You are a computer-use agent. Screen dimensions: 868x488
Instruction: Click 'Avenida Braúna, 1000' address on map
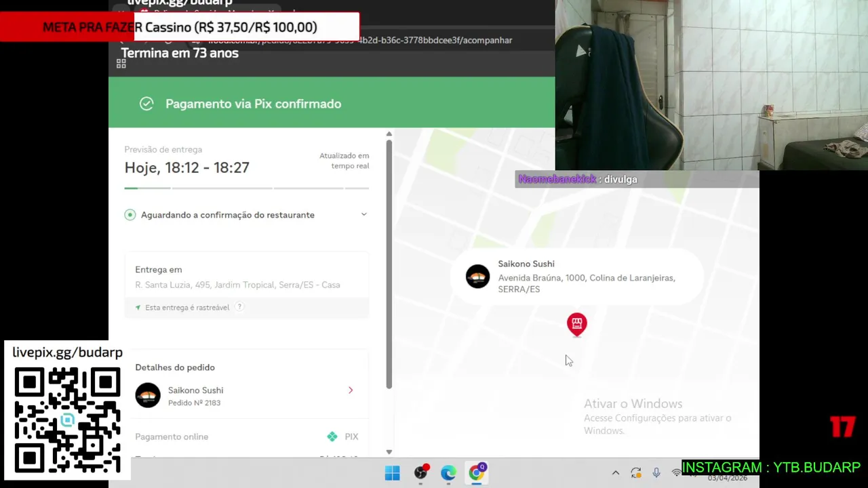[x=587, y=283]
